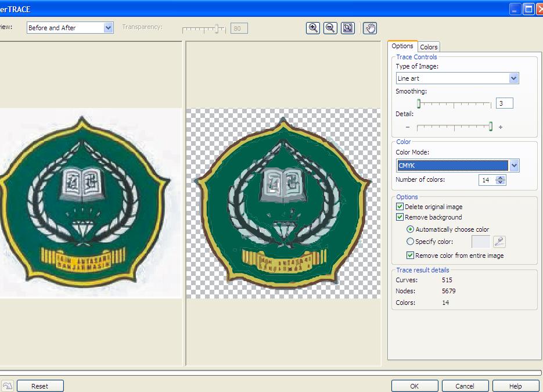The height and width of the screenshot is (392, 543).
Task: Click the Help button
Action: (x=515, y=386)
